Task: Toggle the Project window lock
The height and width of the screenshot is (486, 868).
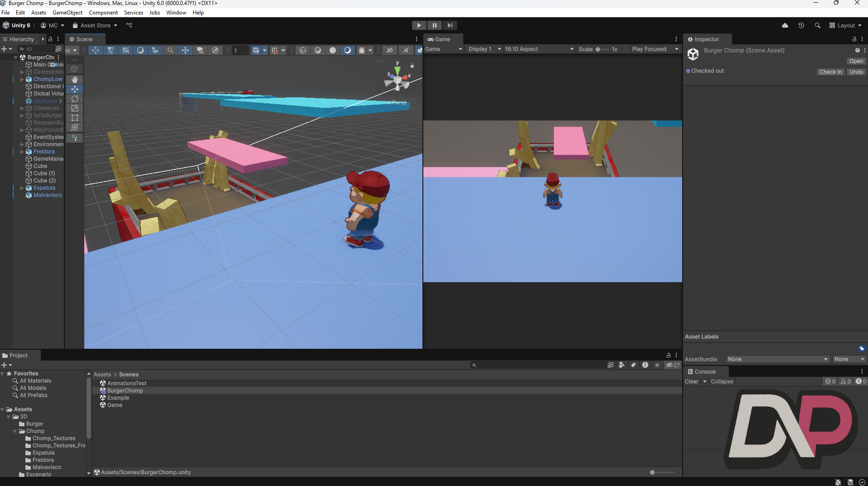Action: 668,356
